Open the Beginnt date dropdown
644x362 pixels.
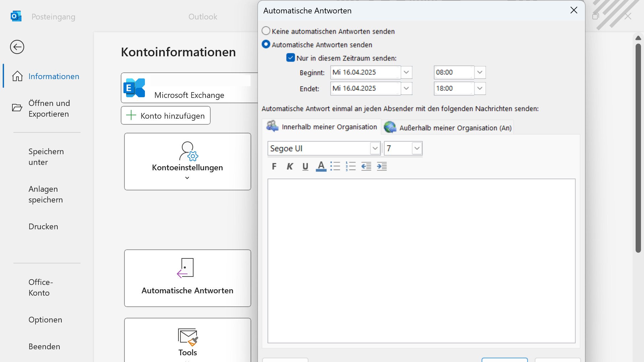406,72
